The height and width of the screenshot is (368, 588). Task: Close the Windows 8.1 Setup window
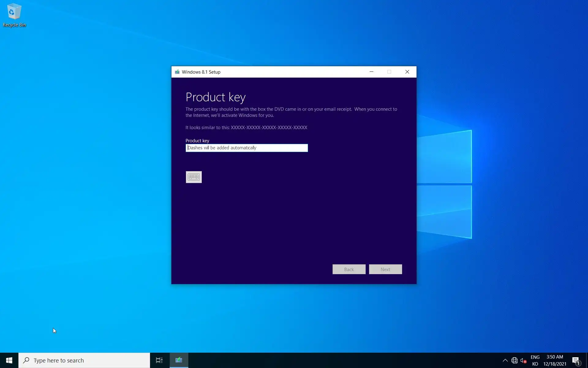[x=407, y=72]
